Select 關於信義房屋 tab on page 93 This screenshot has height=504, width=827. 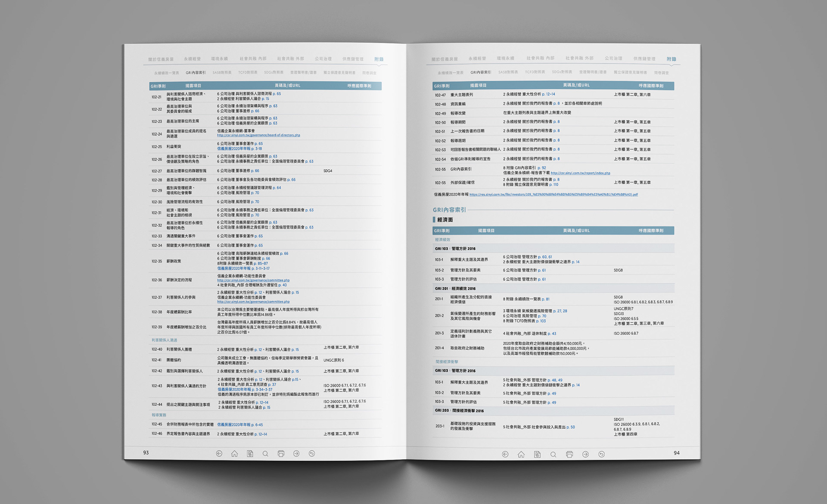point(161,59)
